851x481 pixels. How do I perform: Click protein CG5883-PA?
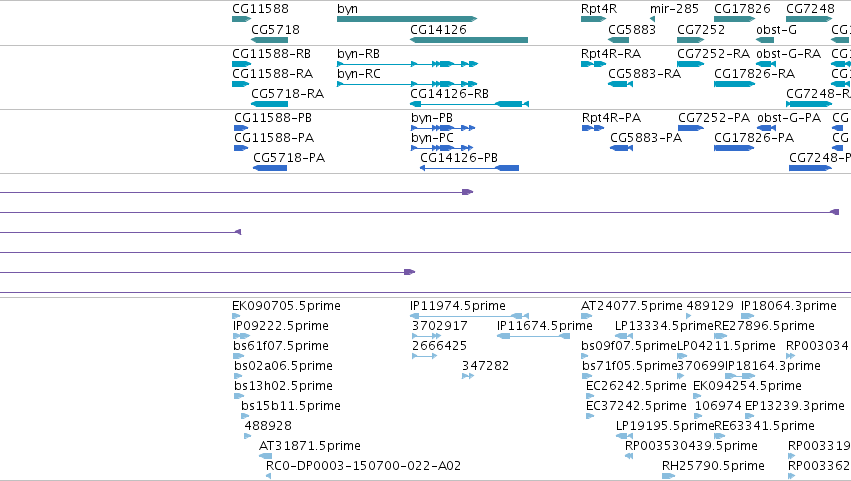click(646, 138)
